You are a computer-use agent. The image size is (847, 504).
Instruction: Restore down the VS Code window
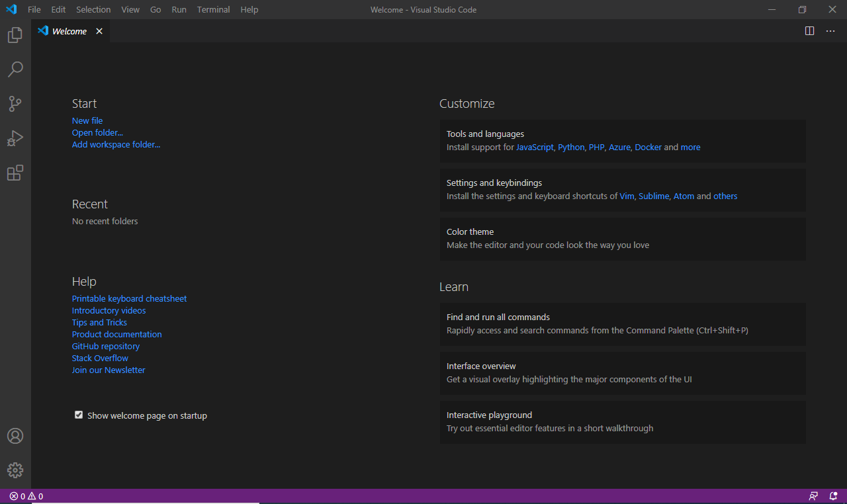pos(802,9)
